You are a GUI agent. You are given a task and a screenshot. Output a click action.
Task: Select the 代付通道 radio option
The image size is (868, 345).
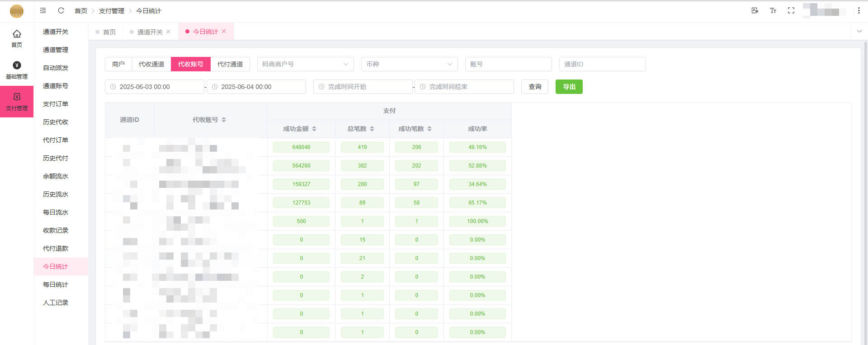(x=230, y=64)
